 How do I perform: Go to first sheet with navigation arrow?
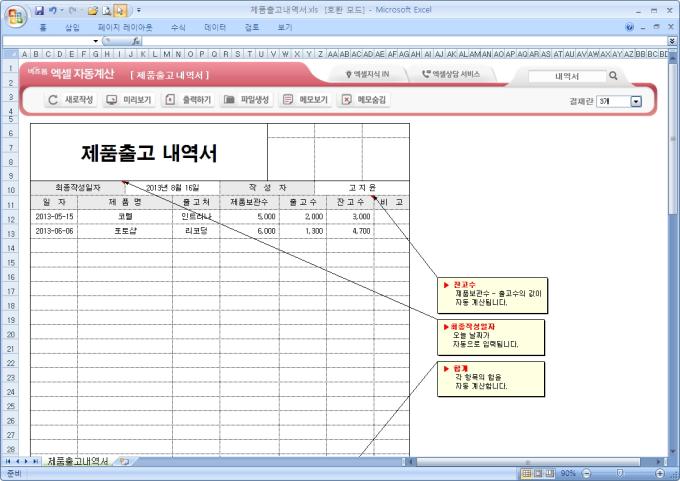[x=8, y=461]
